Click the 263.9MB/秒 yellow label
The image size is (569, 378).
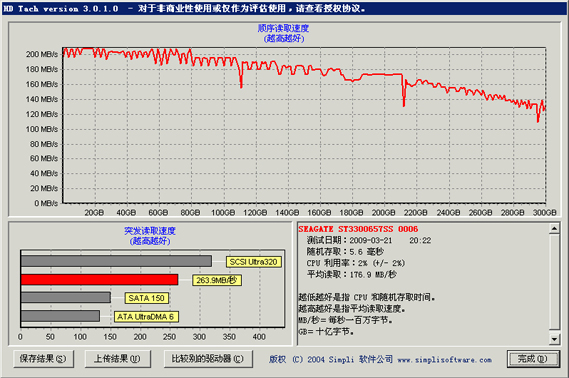coord(217,280)
